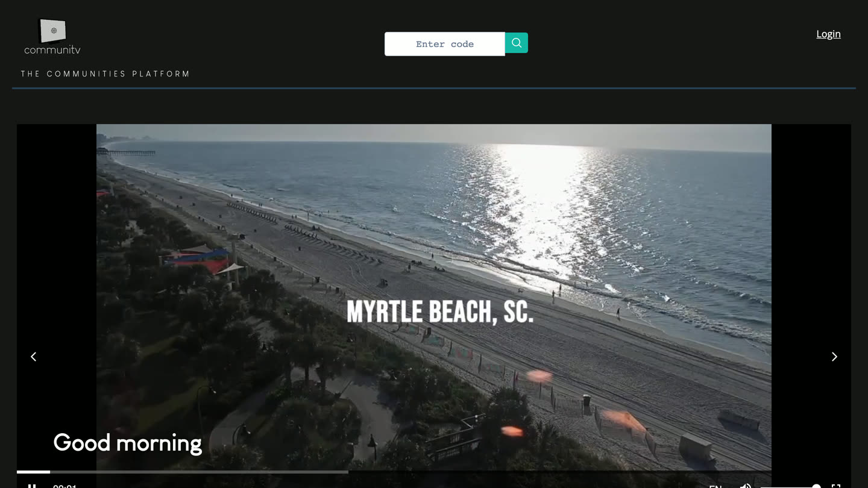Mute the video using the speaker icon

tap(746, 485)
